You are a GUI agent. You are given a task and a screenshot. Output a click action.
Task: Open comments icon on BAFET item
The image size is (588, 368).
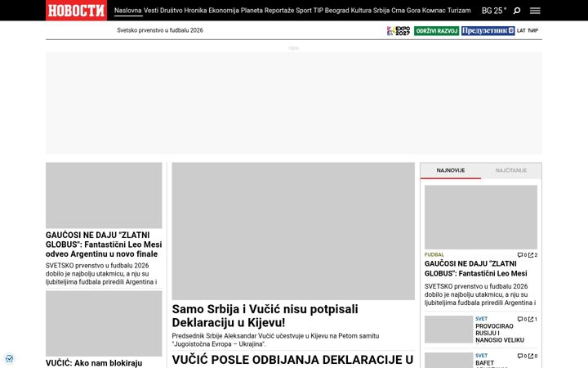[522, 356]
